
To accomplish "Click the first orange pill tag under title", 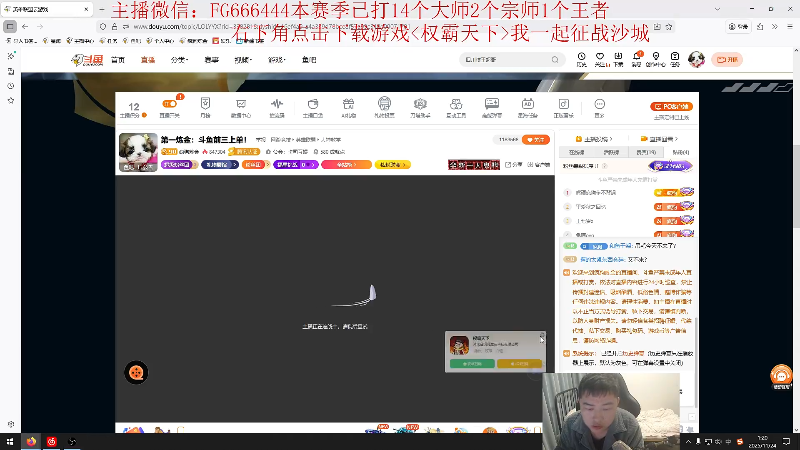I will point(255,165).
